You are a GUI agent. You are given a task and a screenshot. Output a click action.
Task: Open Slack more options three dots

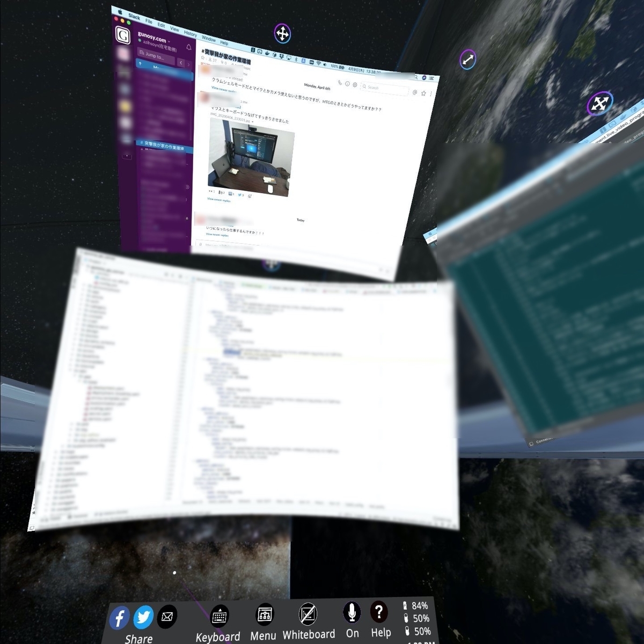(x=430, y=94)
